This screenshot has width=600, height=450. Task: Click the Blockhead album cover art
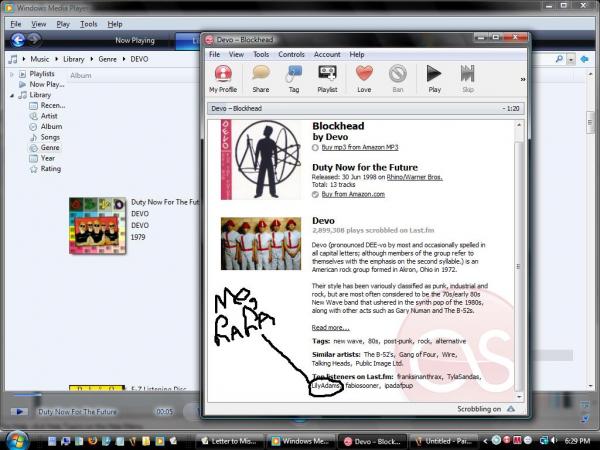(261, 160)
